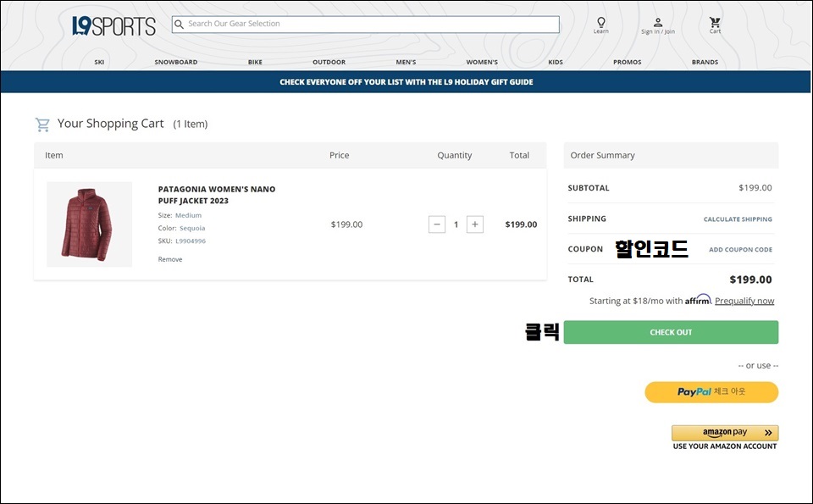The width and height of the screenshot is (813, 504).
Task: Open the WOMEN'S menu
Action: pyautogui.click(x=482, y=62)
